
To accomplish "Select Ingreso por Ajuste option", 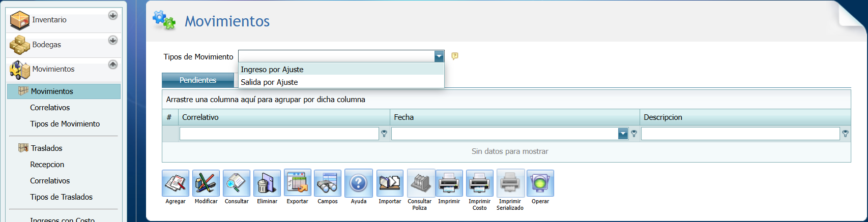I will (272, 70).
